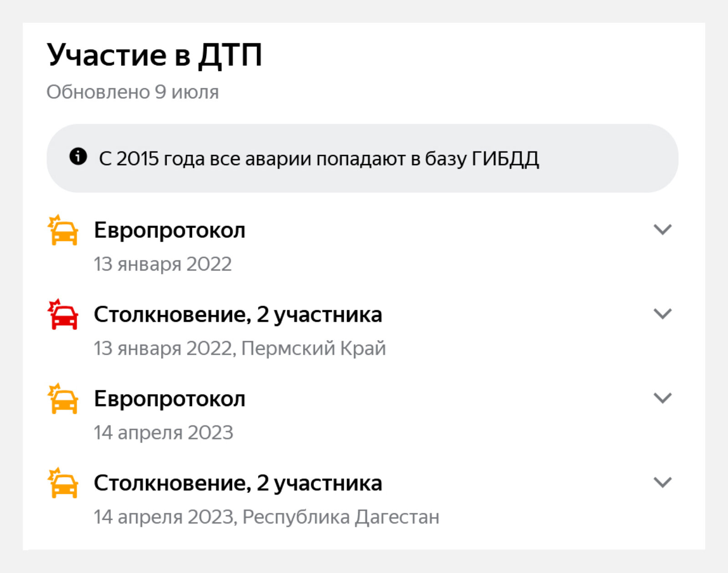
Task: Click the date 14 апреля 2023 under second Европротокол
Action: click(x=163, y=432)
